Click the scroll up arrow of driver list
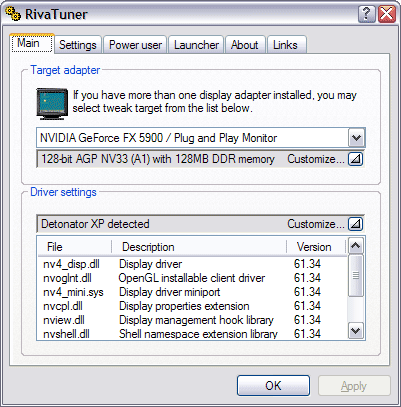Viewport: 401px width, 407px height. click(x=356, y=246)
